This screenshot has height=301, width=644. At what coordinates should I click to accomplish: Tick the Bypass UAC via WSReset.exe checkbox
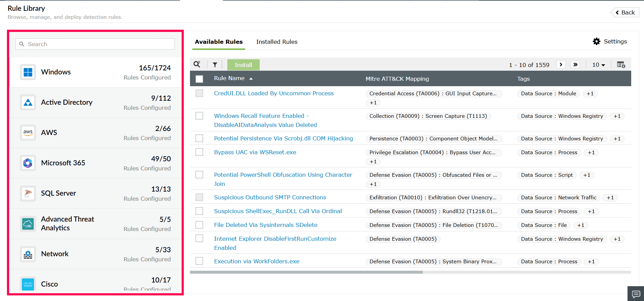(x=199, y=152)
